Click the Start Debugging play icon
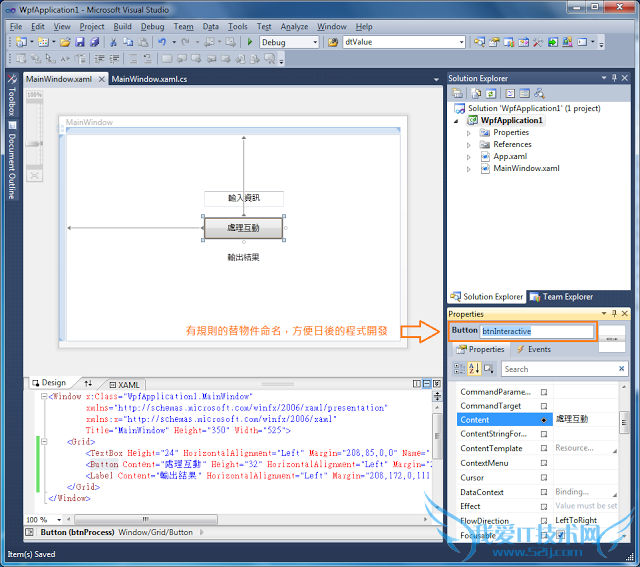The image size is (640, 567). 249,42
